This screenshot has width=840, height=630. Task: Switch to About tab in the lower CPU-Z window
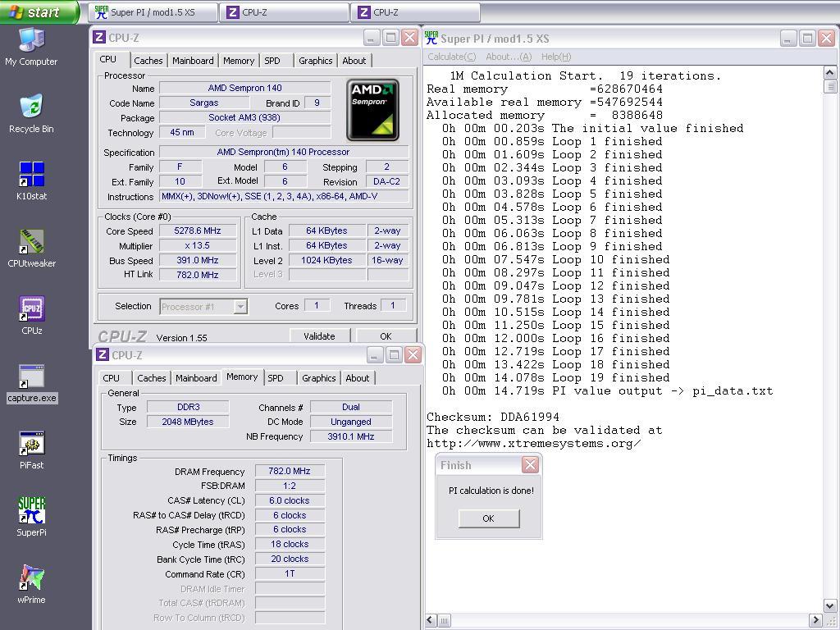(358, 377)
